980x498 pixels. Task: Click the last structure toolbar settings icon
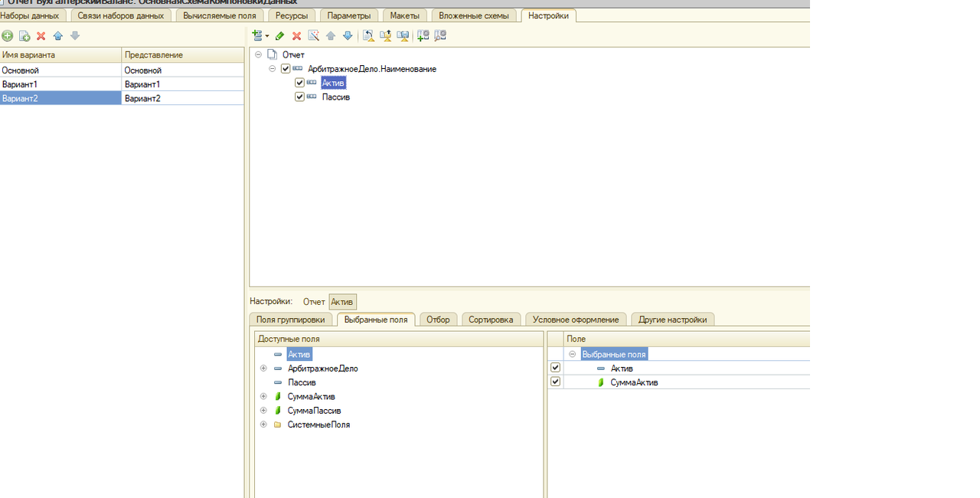tap(440, 35)
